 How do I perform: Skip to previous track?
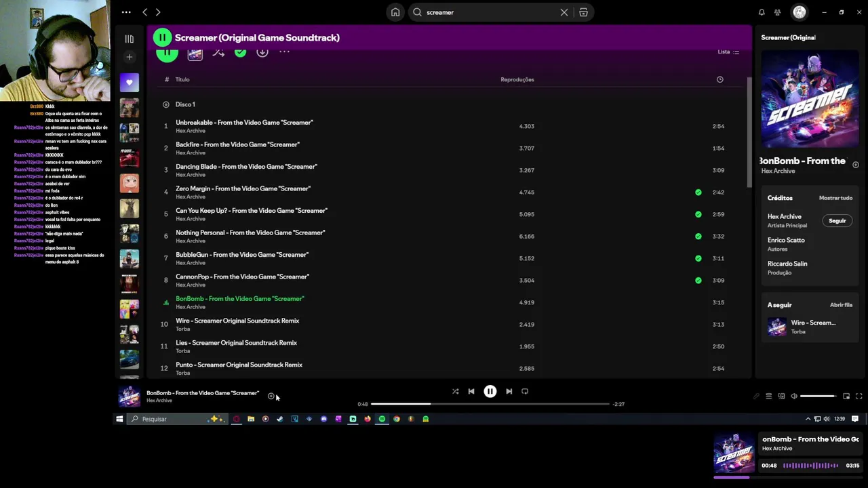tap(471, 391)
